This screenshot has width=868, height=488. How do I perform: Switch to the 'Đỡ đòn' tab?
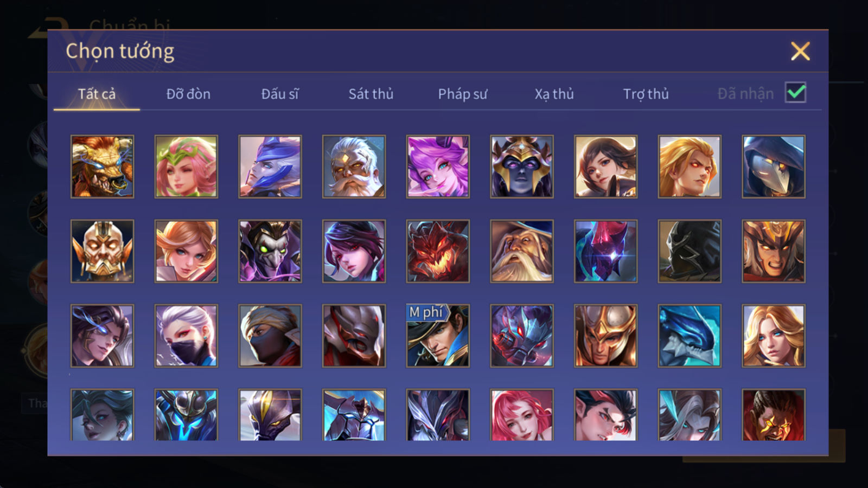coord(188,94)
